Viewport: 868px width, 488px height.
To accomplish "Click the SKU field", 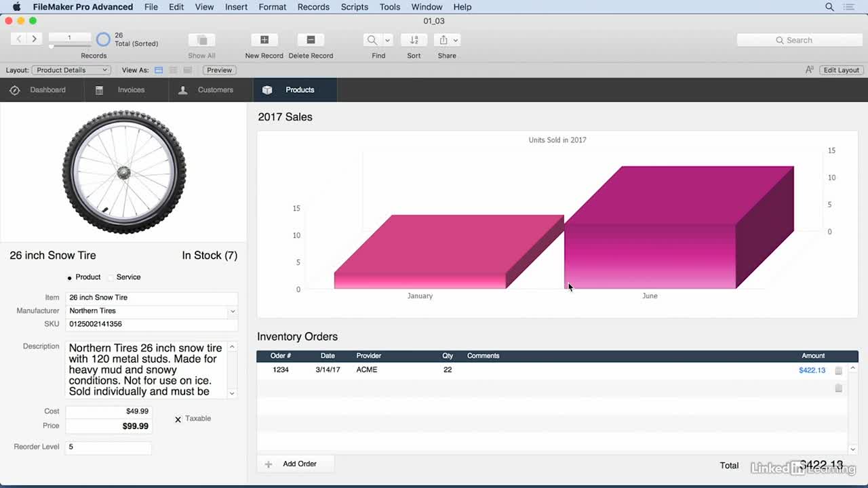I will pos(151,325).
